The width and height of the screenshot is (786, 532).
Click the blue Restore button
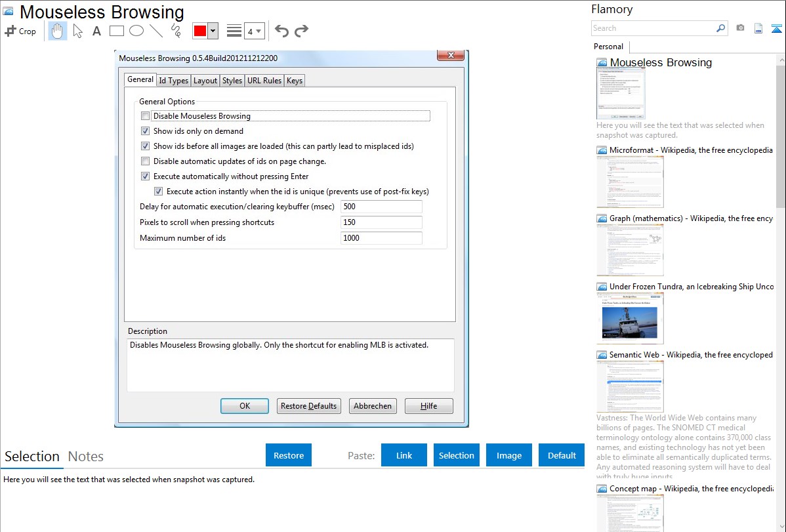[x=289, y=455]
